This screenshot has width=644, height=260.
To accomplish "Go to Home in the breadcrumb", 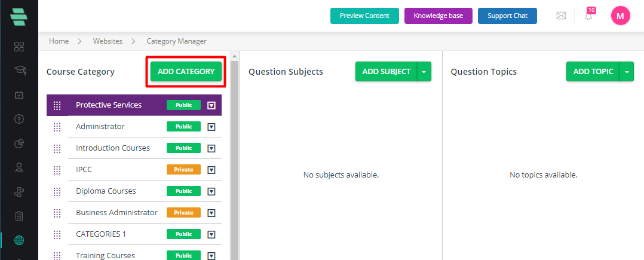I will point(59,41).
